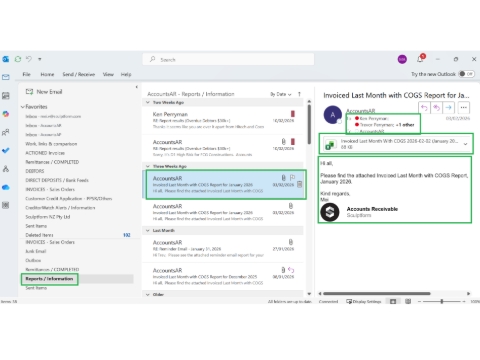Image resolution: width=480 pixels, height=360 pixels.
Task: Collapse the Last Month group
Action: tap(148, 230)
